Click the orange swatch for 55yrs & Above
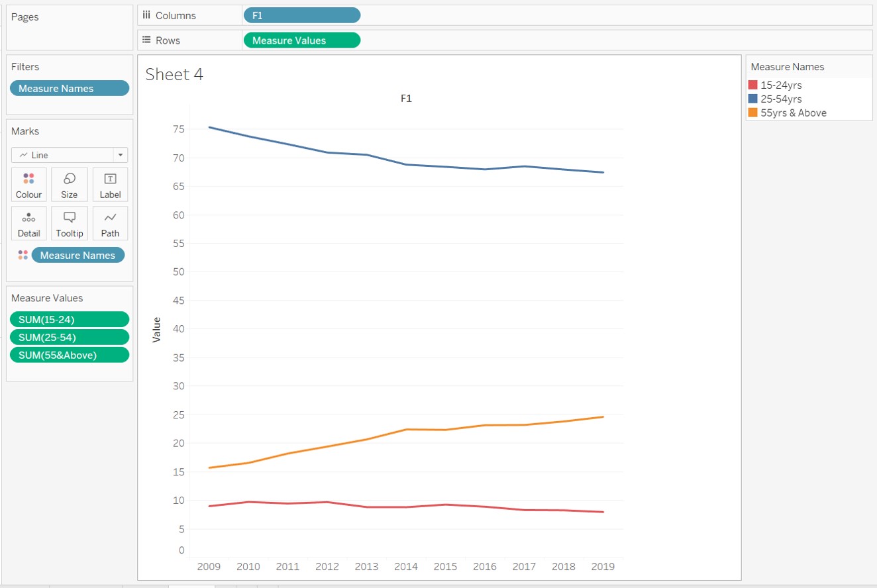The image size is (877, 588). (x=753, y=113)
